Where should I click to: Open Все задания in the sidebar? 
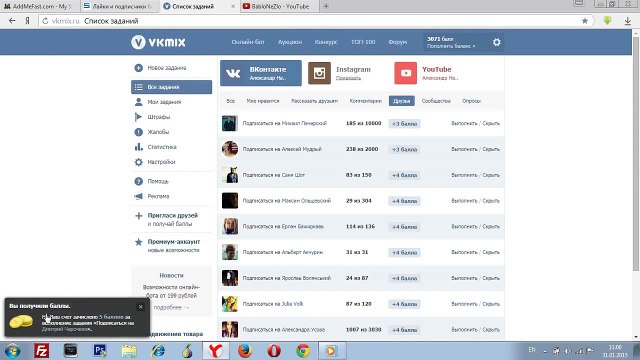[171, 87]
